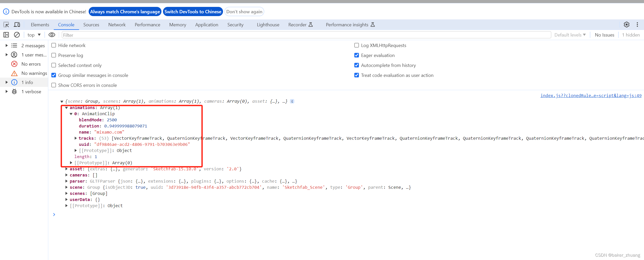The width and height of the screenshot is (644, 260).
Task: Enable Log XMLHttpRequests checkbox
Action: [x=357, y=45]
